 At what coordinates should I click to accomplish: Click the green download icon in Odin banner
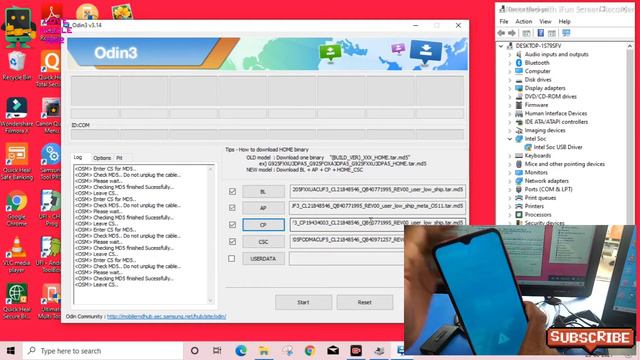pyautogui.click(x=330, y=53)
